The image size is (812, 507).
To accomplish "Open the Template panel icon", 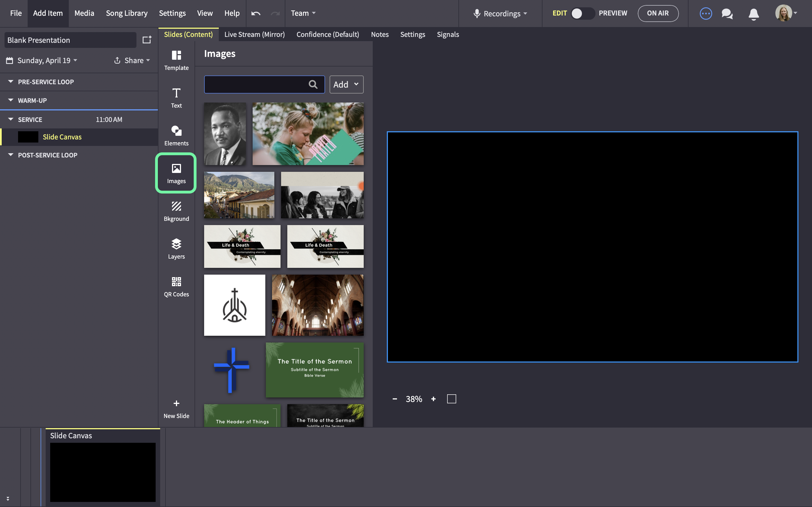I will click(176, 55).
